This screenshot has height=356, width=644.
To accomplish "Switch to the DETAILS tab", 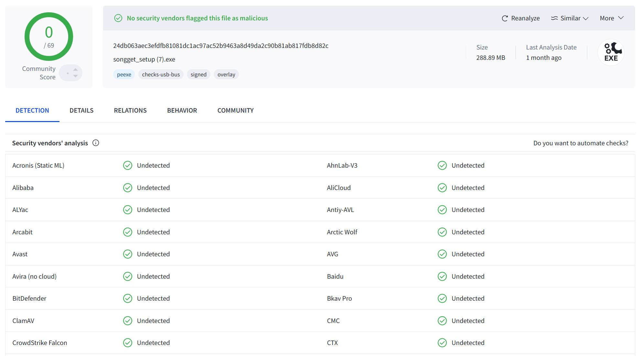I will 81,110.
